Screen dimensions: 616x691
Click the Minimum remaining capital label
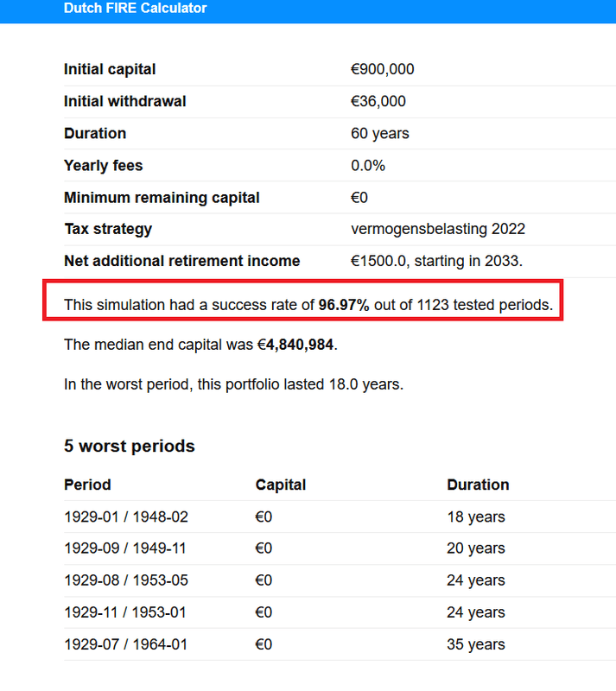162,198
